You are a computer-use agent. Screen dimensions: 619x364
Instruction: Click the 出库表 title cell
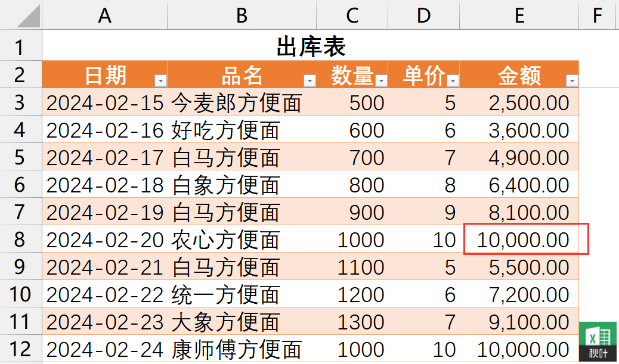point(310,46)
